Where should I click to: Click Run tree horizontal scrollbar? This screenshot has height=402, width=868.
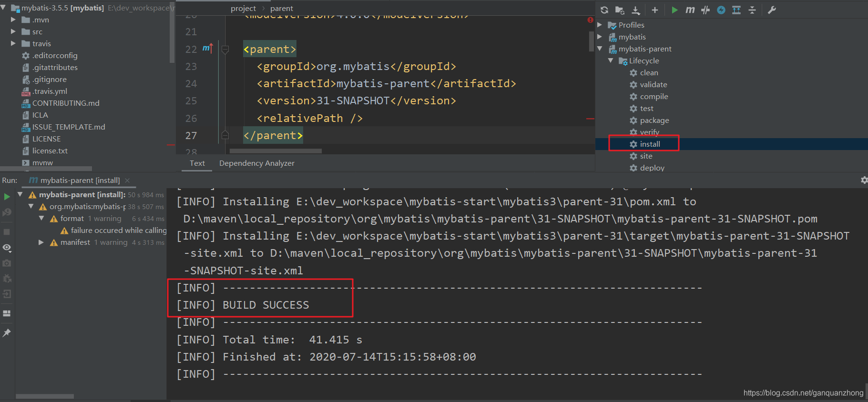point(45,396)
